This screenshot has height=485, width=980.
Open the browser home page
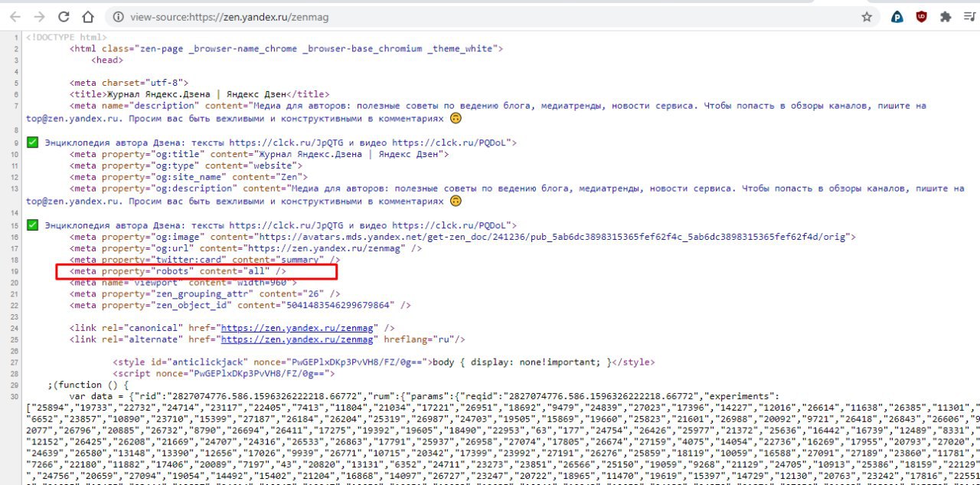click(x=88, y=16)
